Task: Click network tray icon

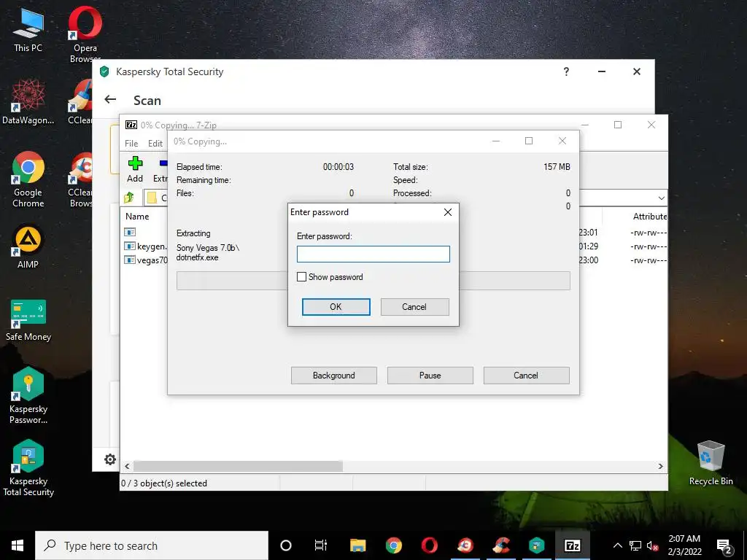Action: (x=635, y=545)
